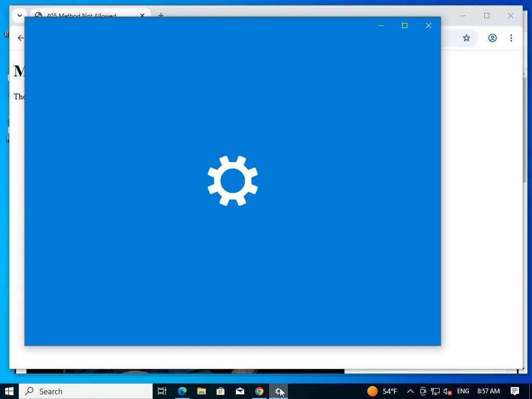Bookmark this page in Chrome
532x399 pixels.
tap(467, 37)
